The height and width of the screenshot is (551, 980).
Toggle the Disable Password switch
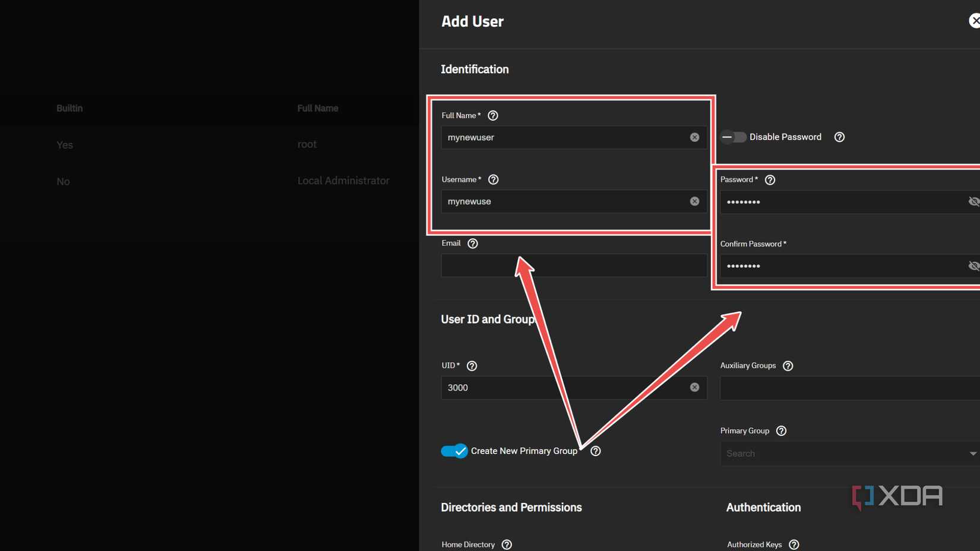(734, 137)
